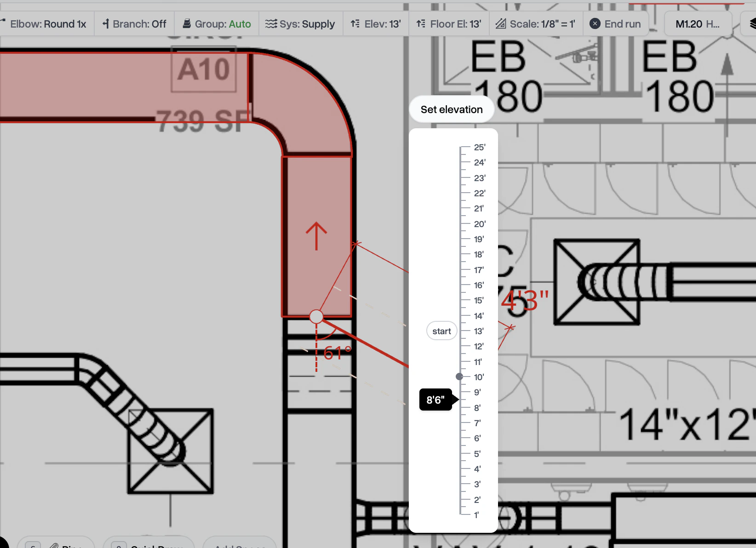Set elevation to 13' on the ruler
Screen dimensions: 756x548
click(x=479, y=331)
